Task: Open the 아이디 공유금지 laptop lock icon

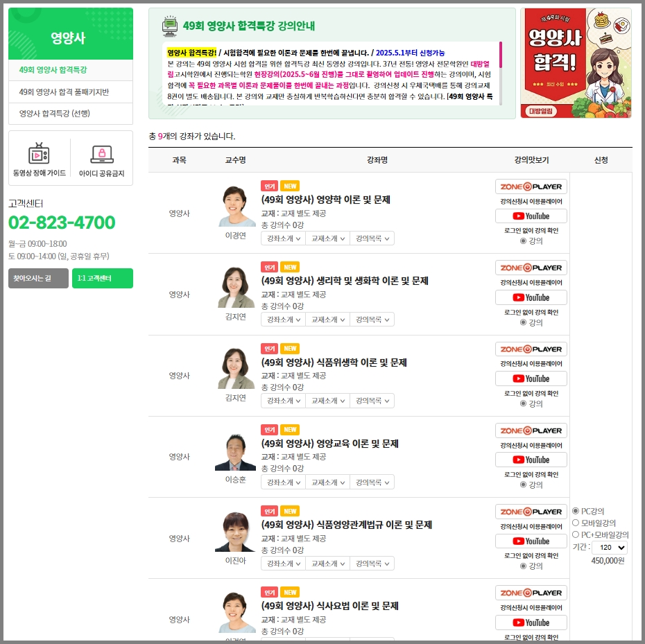Action: [x=101, y=154]
